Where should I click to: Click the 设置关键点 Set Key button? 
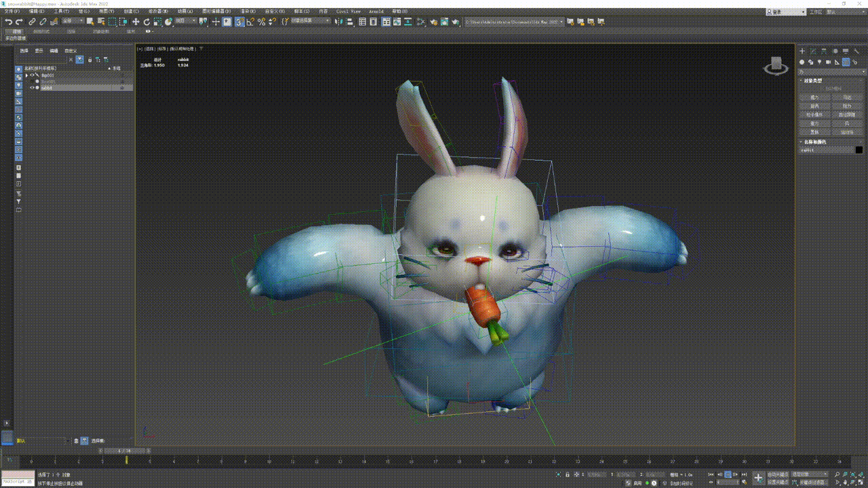tap(778, 483)
